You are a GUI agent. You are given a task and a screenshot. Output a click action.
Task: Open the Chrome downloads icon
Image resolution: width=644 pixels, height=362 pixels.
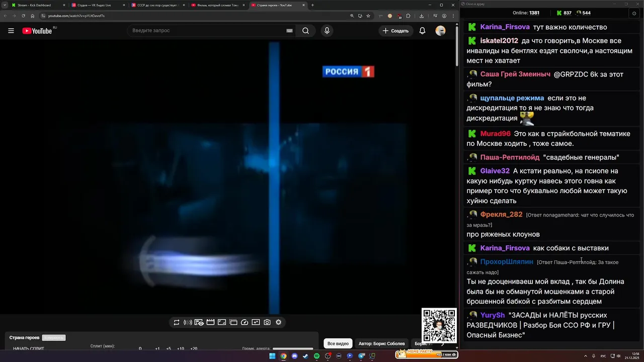(x=421, y=16)
